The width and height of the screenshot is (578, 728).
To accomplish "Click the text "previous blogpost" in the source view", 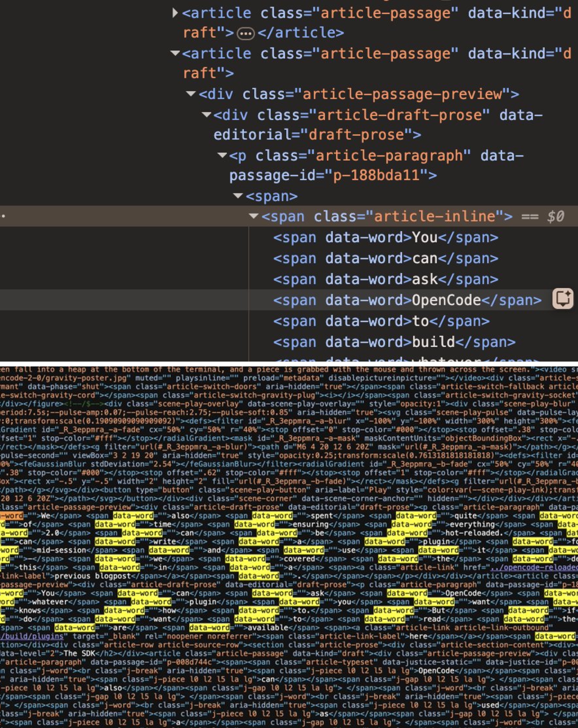I will pos(92,576).
